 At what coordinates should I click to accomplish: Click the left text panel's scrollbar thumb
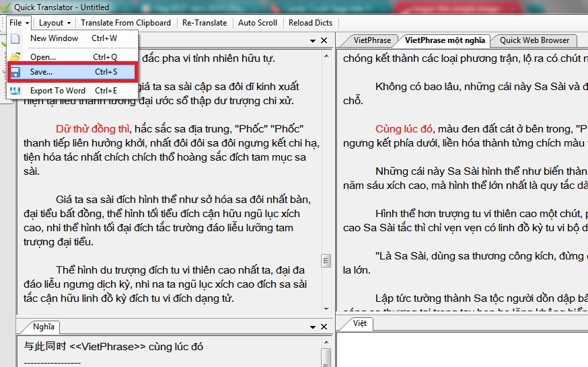click(x=326, y=260)
